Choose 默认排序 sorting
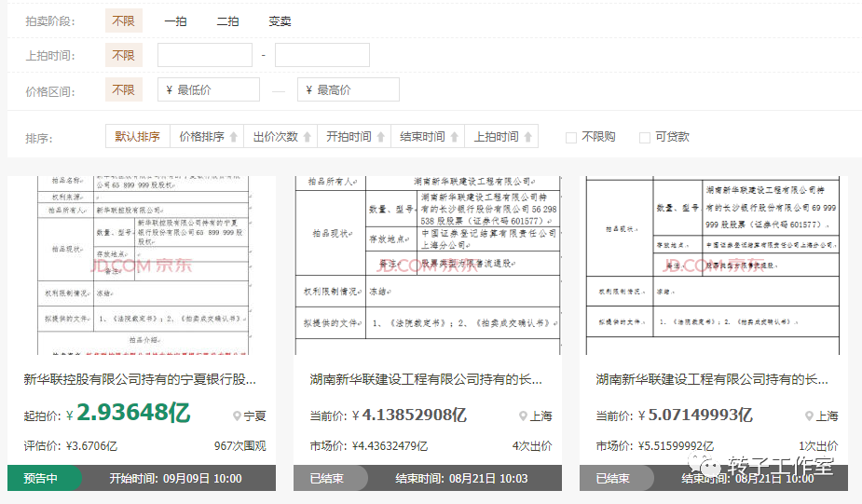 (137, 136)
